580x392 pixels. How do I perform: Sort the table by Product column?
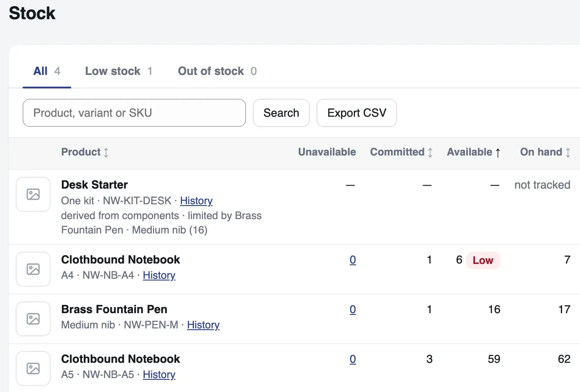click(85, 152)
